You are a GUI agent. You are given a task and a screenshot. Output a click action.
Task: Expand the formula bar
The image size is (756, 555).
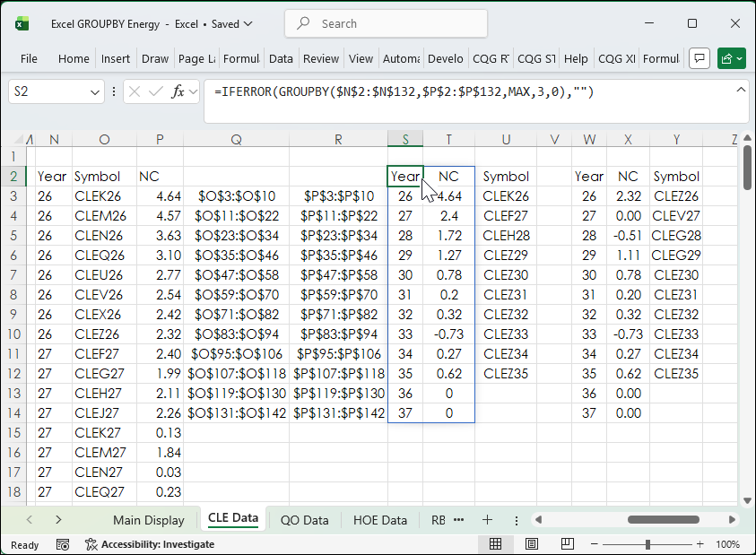741,90
